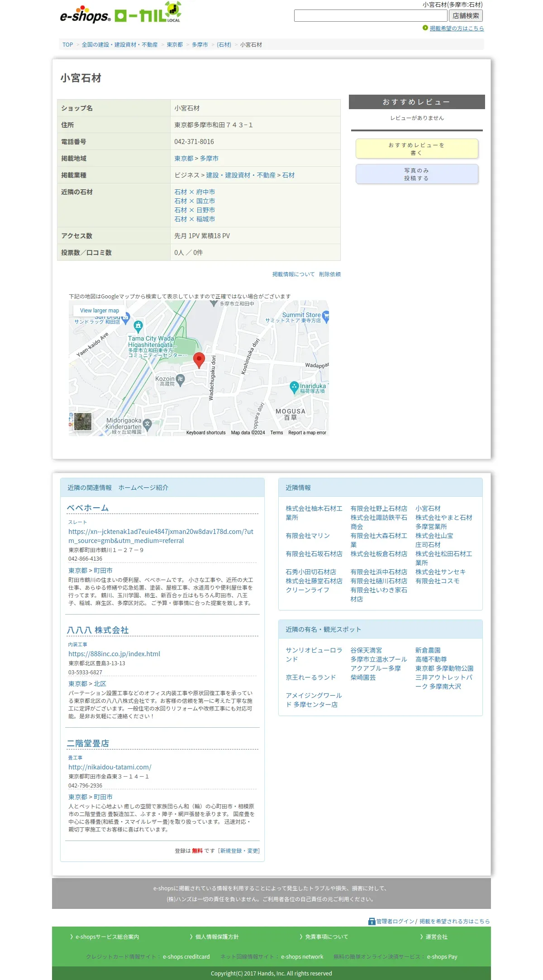
Task: Open e-shopsサービス総合案内 footer link
Action: (107, 937)
